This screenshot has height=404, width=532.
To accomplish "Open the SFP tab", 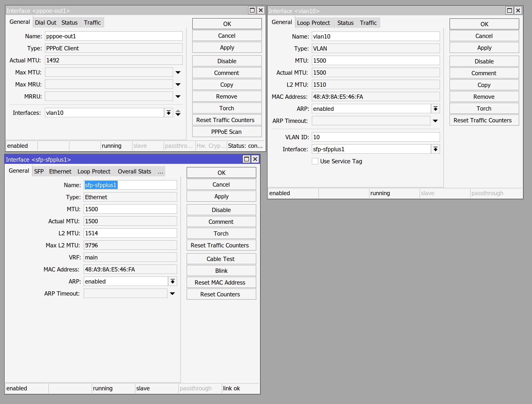I will tap(39, 171).
